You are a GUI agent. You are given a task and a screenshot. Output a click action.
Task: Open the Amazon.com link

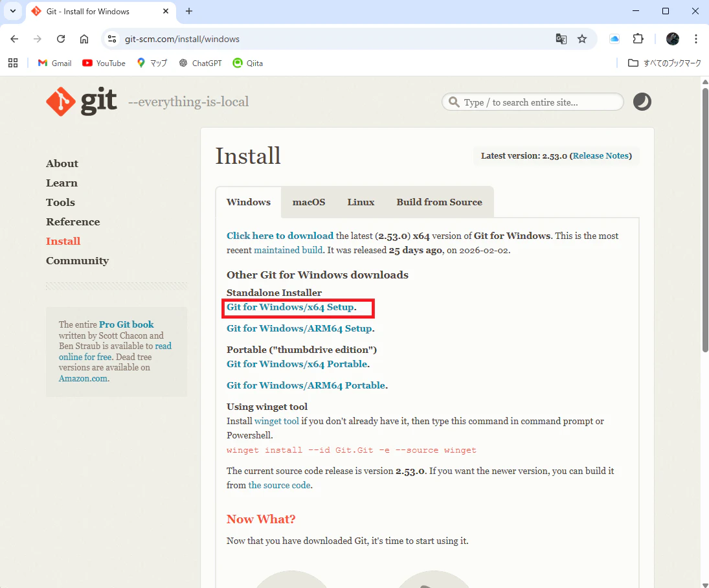pyautogui.click(x=83, y=379)
